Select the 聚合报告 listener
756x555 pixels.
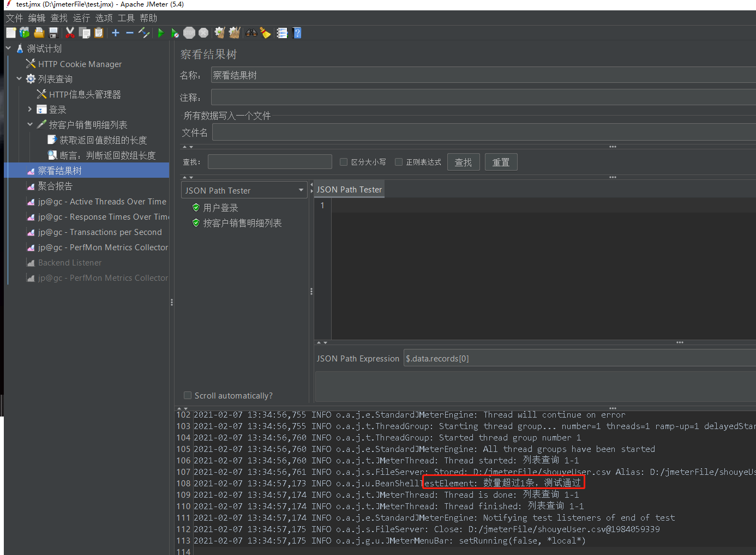(x=55, y=186)
